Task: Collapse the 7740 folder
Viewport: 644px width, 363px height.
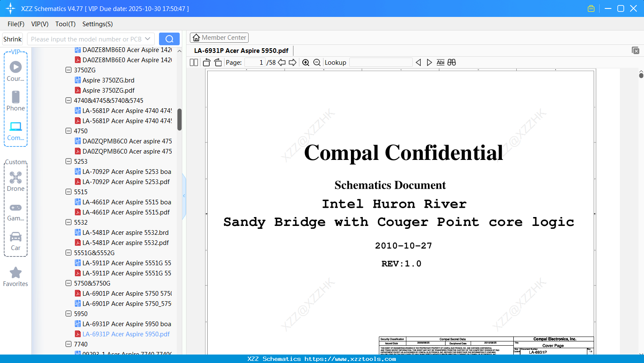Action: pos(69,344)
